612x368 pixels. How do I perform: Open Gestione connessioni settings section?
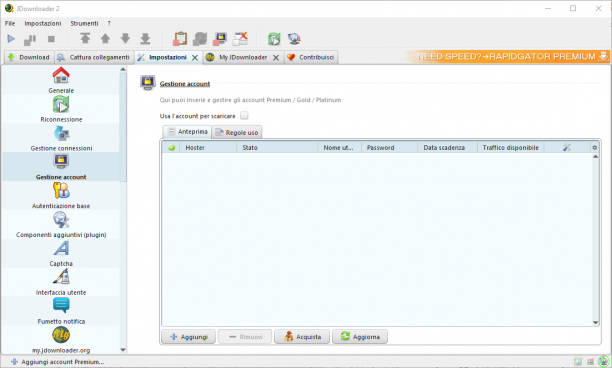coord(61,138)
